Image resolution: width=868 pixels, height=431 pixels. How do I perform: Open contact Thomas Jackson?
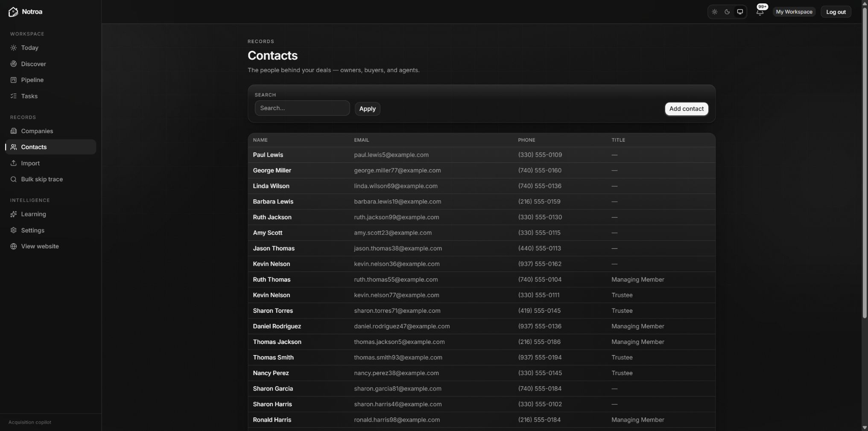coord(277,342)
